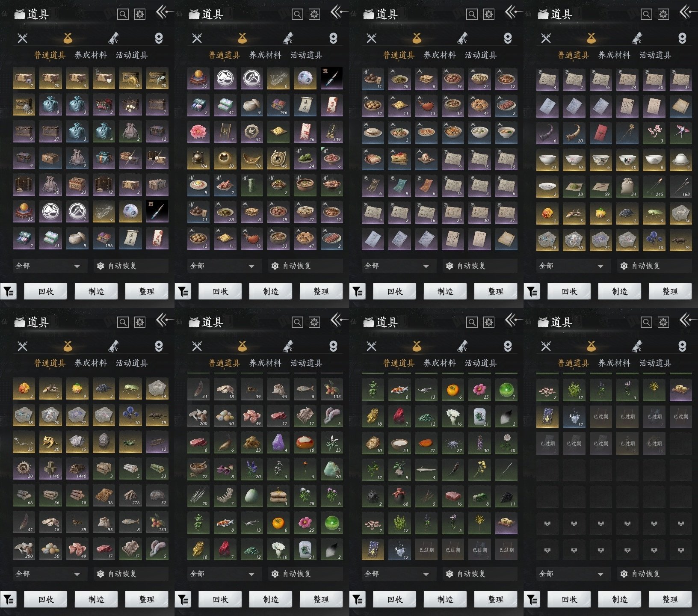Toggle the filter icon in top-right panel

tap(532, 292)
